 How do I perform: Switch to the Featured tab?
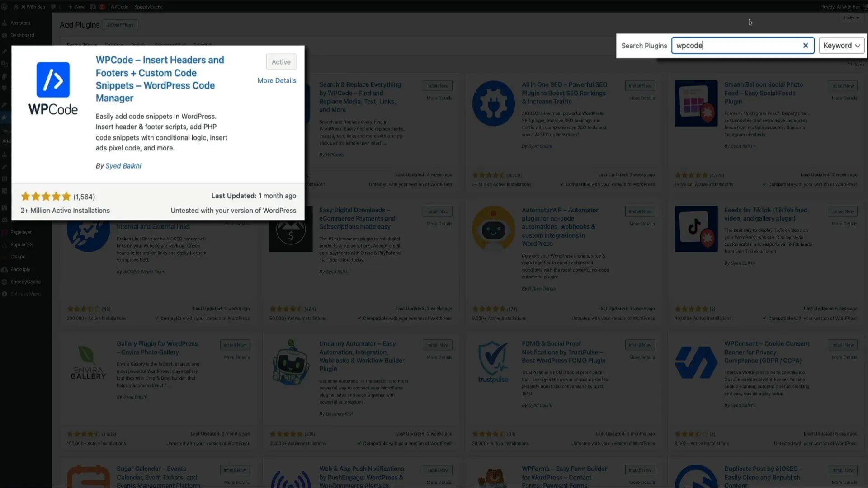[x=114, y=45]
